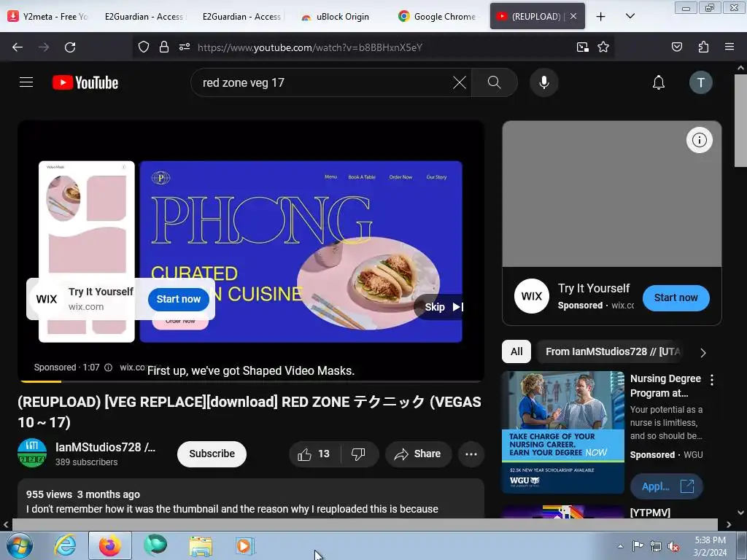Screen dimensions: 747x560
Task: Open Windows Explorer folder on taskbar
Action: (x=201, y=546)
